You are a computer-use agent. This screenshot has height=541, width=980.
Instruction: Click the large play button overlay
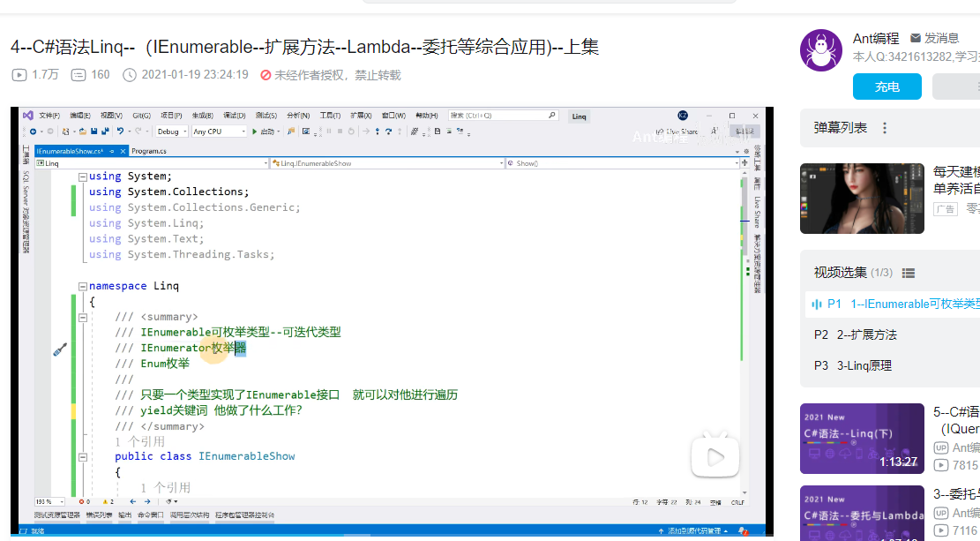715,456
